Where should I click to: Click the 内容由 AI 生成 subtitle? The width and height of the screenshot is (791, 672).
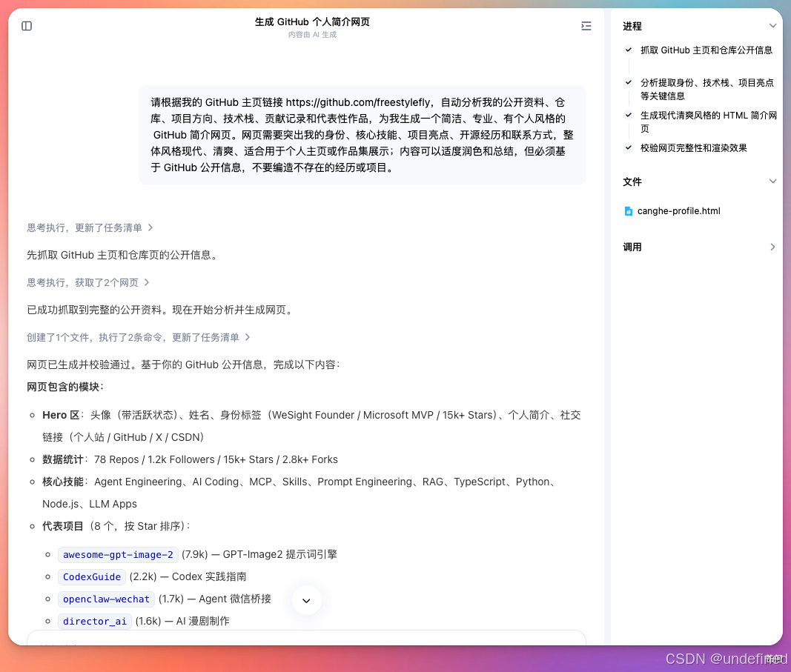312,35
